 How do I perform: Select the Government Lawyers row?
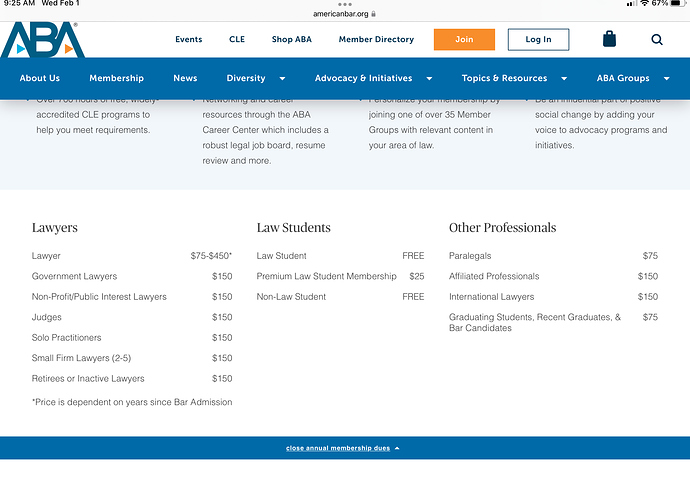(x=132, y=276)
